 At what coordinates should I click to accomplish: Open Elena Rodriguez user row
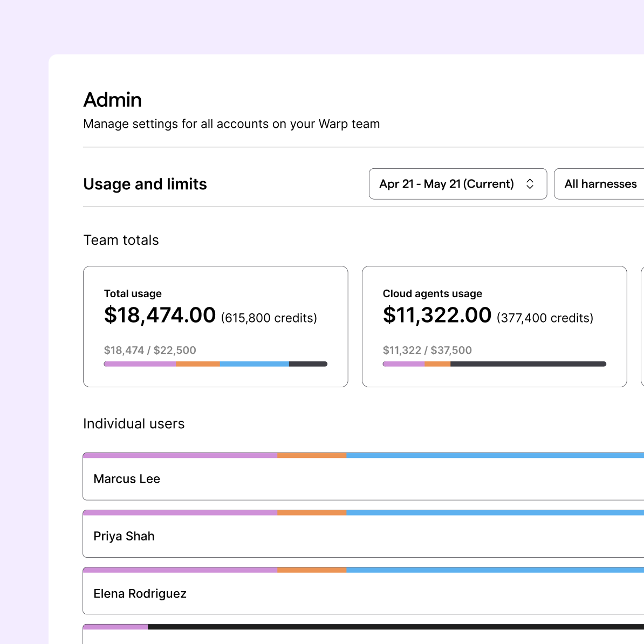364,591
